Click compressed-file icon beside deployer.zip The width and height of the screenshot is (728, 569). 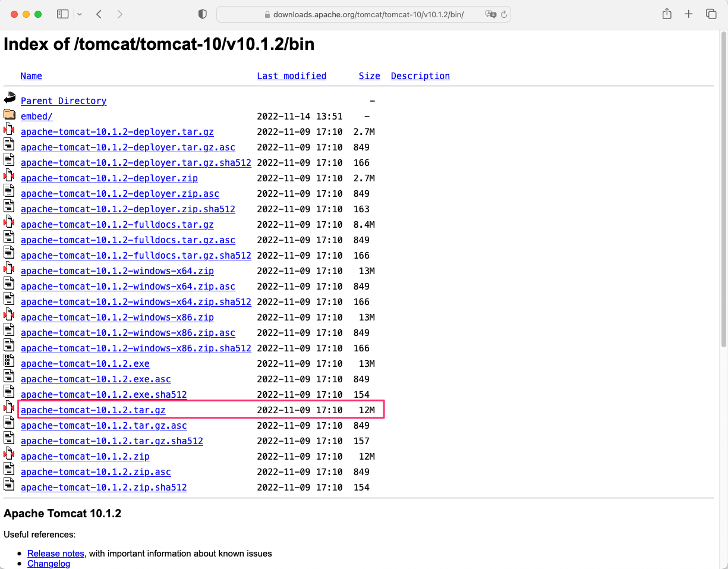[x=9, y=175]
